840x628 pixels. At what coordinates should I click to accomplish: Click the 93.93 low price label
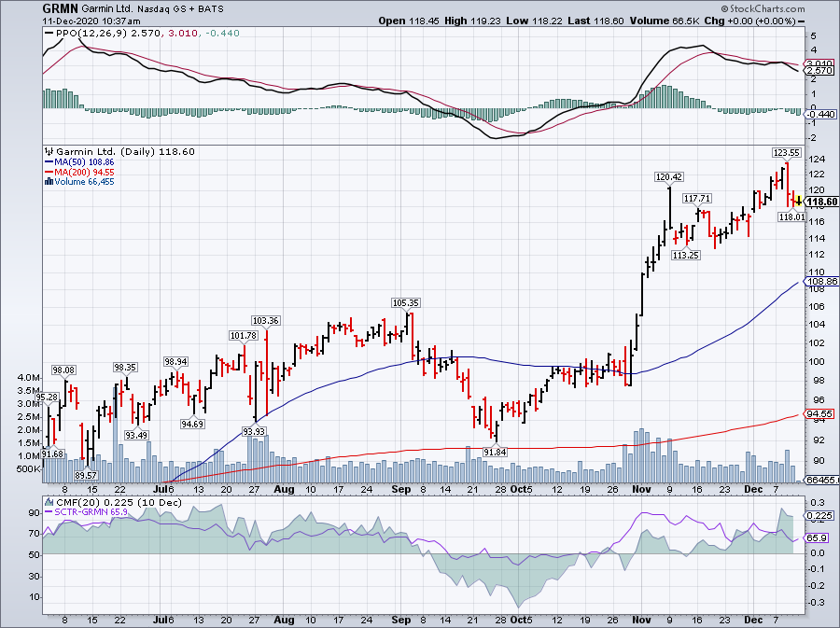(x=255, y=431)
